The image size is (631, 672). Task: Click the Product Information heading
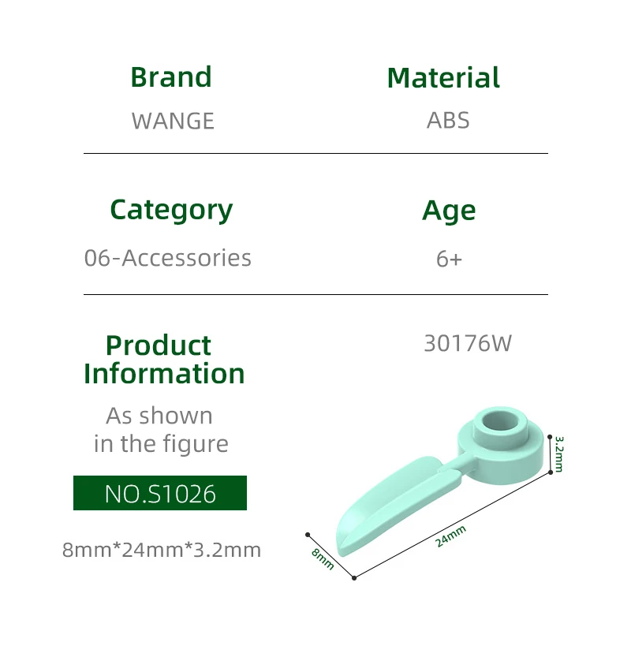point(164,359)
